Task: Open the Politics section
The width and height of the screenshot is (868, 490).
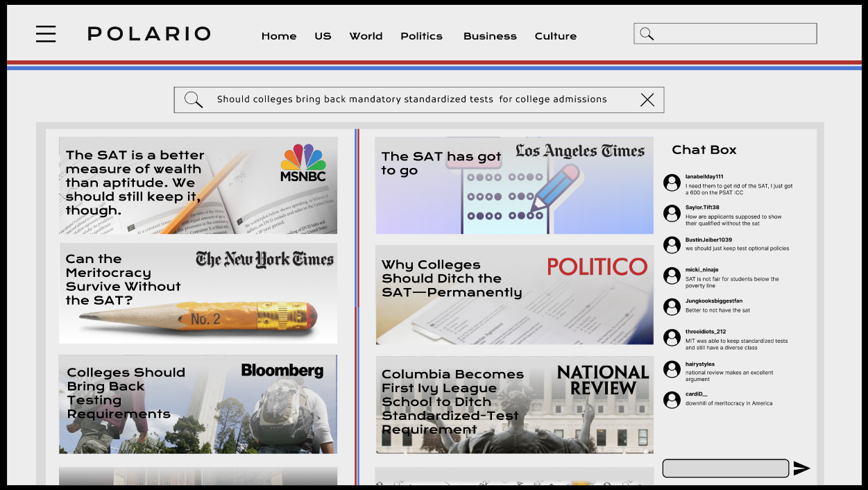Action: pyautogui.click(x=421, y=36)
